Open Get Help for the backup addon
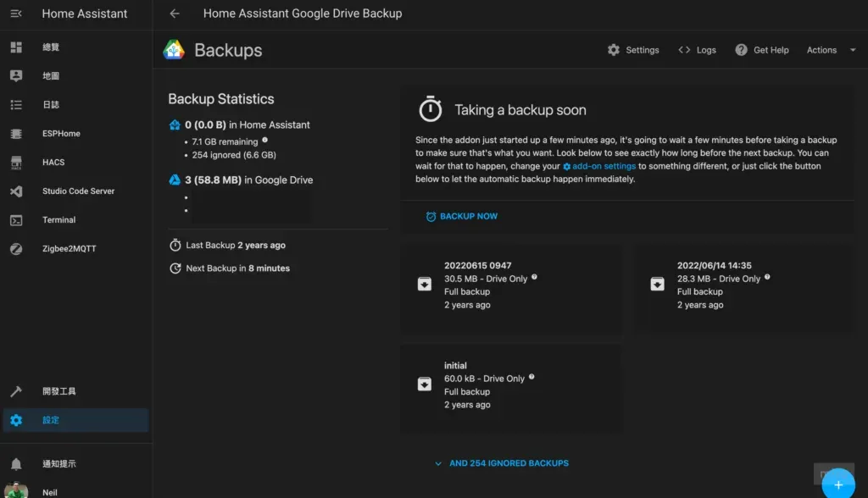 (762, 49)
